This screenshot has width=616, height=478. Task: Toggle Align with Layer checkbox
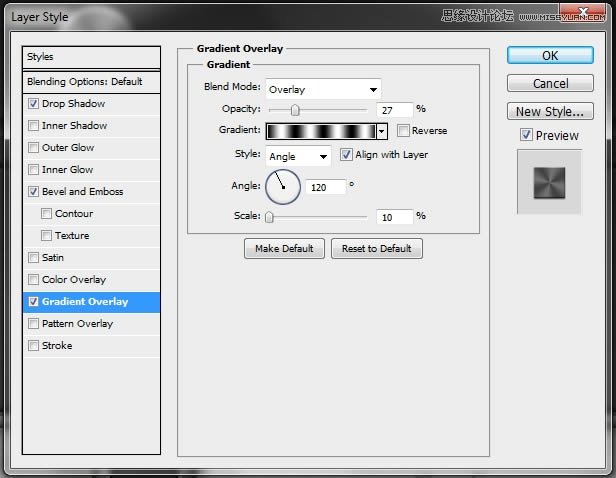(x=346, y=154)
